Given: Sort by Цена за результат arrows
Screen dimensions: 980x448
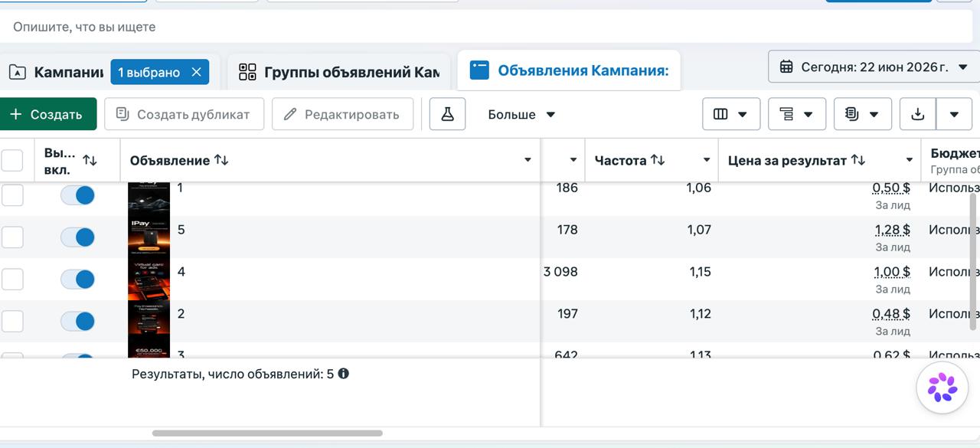Looking at the screenshot, I should (858, 160).
